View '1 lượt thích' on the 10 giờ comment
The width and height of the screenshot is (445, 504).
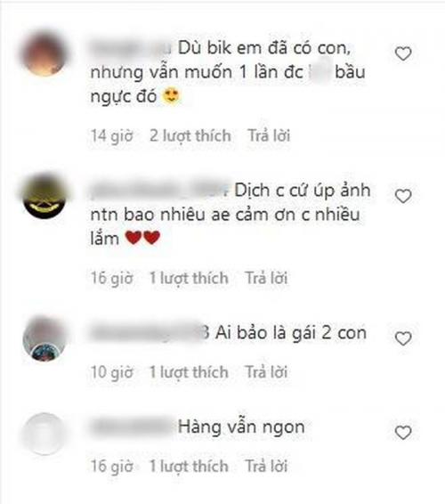189,372
